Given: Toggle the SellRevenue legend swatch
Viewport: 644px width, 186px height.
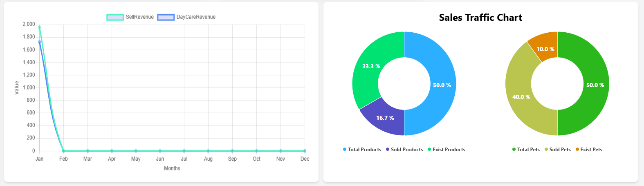Looking at the screenshot, I should point(115,17).
